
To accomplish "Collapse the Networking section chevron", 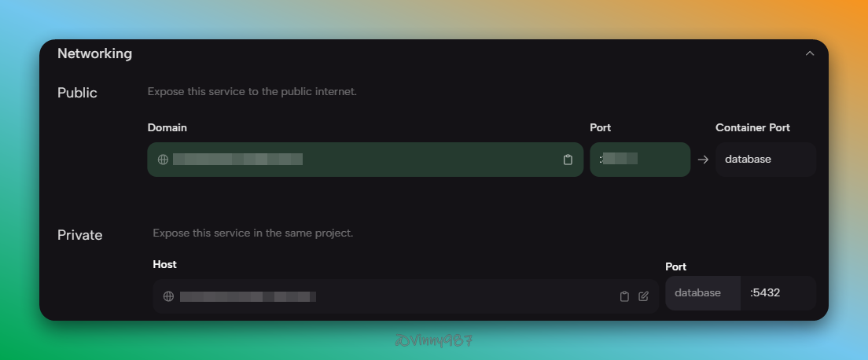I will click(810, 53).
